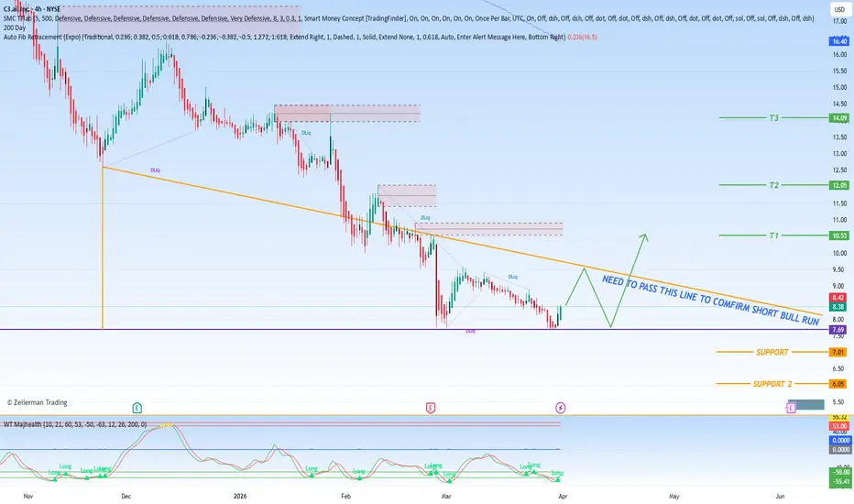Click the T1 target label
The height and width of the screenshot is (504, 854).
(774, 236)
